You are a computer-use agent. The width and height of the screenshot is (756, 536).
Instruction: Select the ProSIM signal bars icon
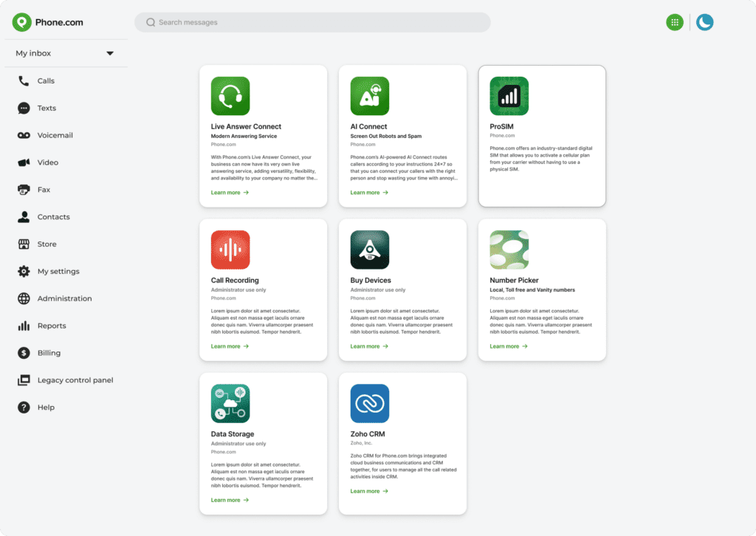point(509,96)
